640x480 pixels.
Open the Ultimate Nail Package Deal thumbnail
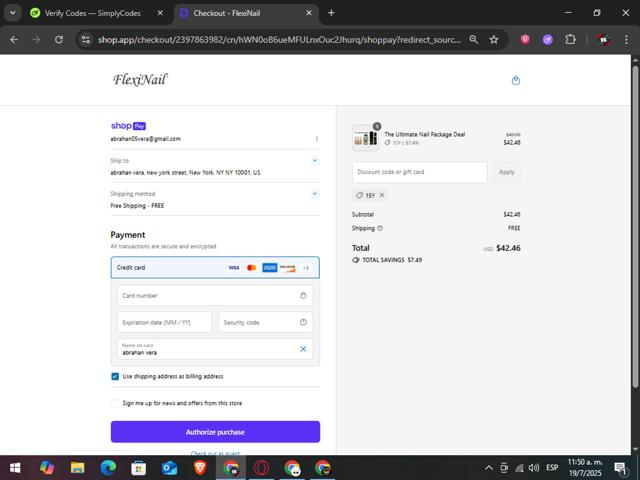point(365,138)
